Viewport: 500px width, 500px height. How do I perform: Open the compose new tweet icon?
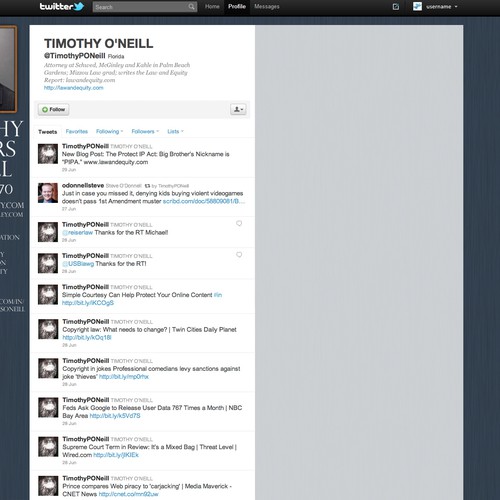click(396, 7)
